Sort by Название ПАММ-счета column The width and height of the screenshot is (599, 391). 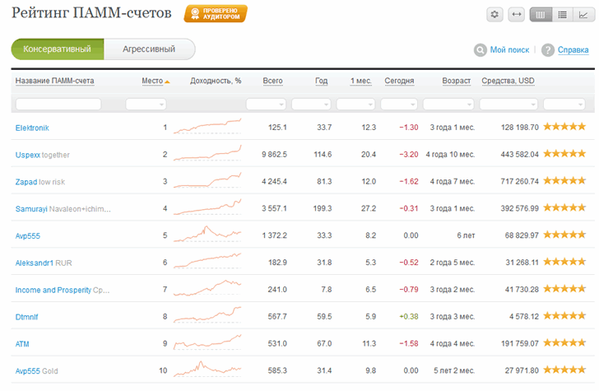coord(55,81)
